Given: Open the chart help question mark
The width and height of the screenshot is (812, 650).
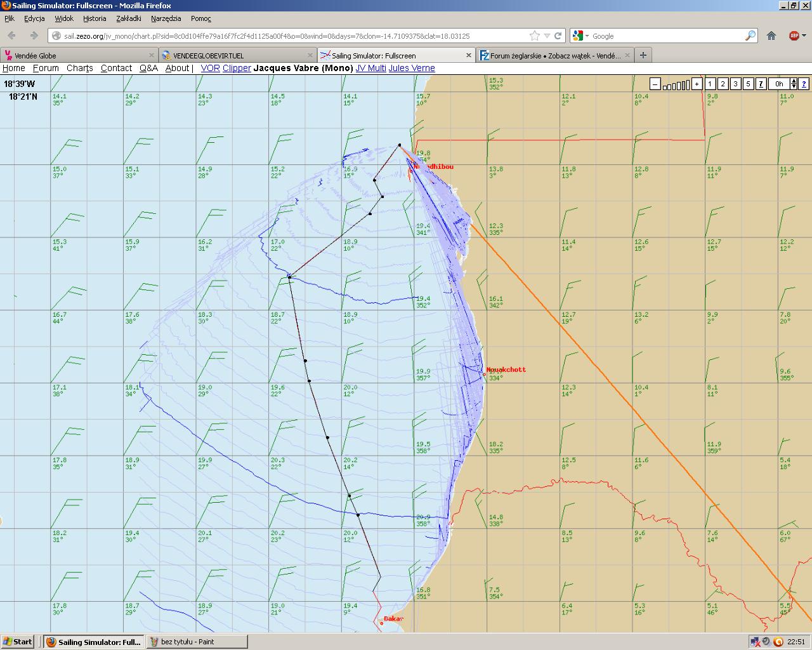Looking at the screenshot, I should point(804,84).
